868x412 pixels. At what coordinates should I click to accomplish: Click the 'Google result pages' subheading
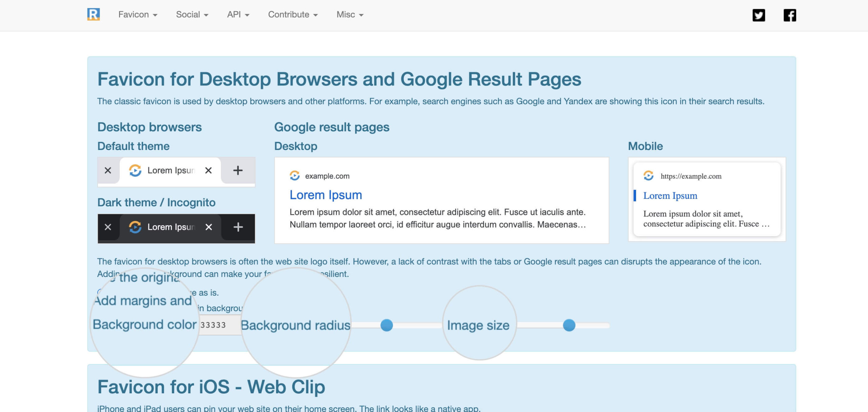[x=332, y=127]
